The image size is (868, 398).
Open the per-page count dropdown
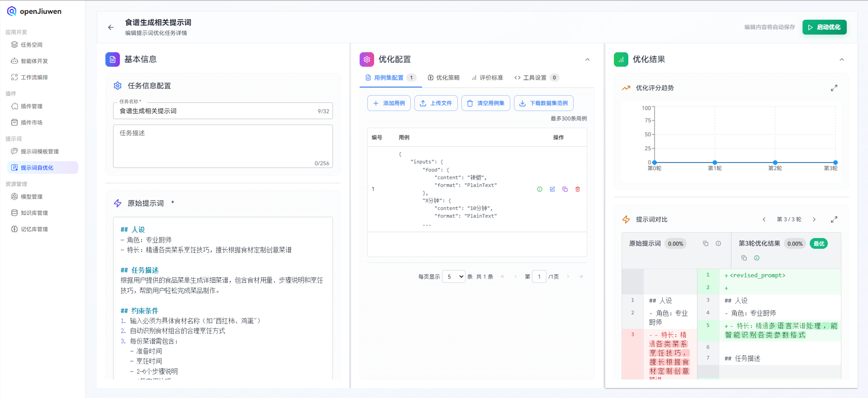(x=454, y=276)
